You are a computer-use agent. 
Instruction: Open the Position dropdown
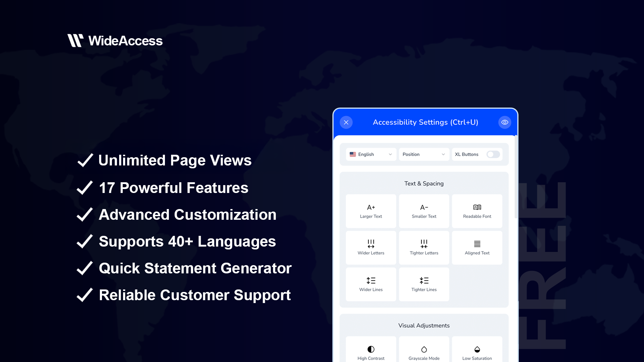(x=424, y=154)
